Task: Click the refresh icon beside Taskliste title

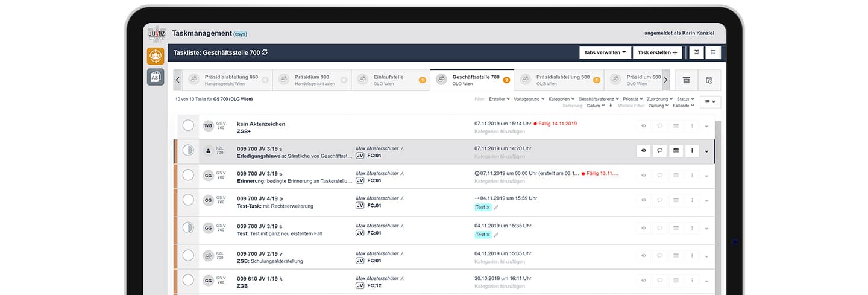Action: (x=265, y=52)
